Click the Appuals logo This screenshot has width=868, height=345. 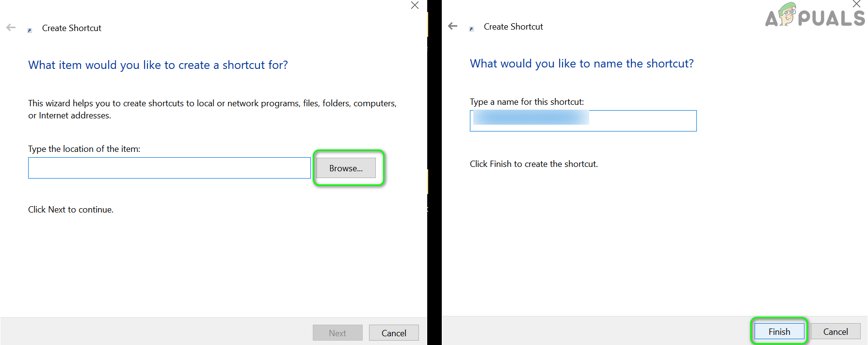click(815, 16)
